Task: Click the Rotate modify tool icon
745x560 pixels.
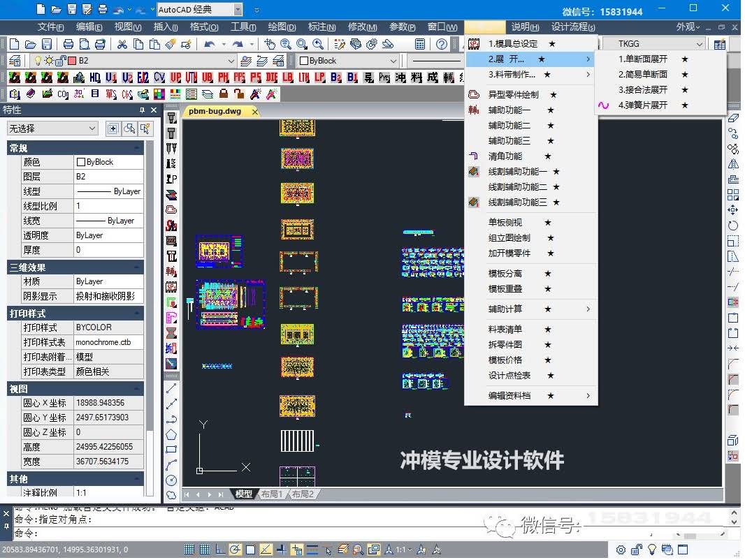Action: 733,226
